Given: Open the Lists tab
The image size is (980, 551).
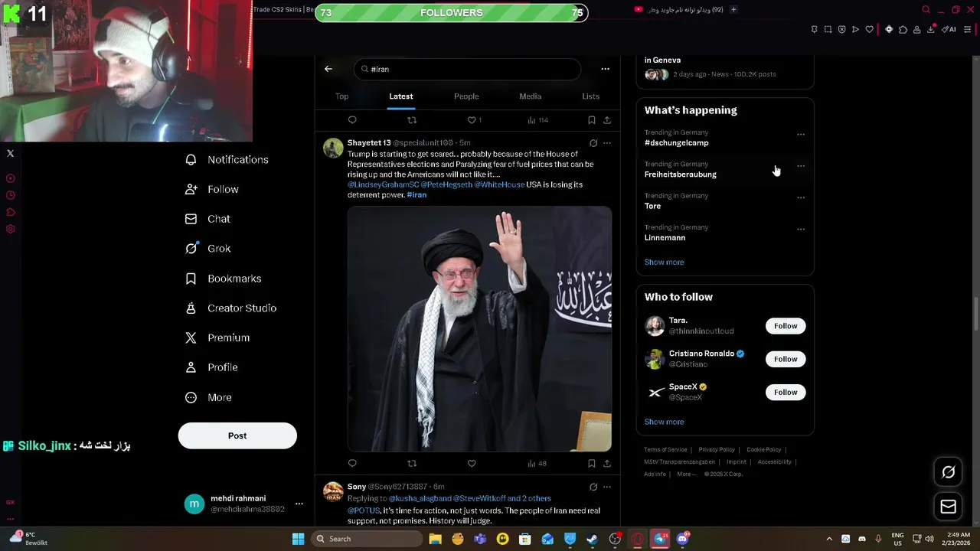Looking at the screenshot, I should [x=590, y=96].
